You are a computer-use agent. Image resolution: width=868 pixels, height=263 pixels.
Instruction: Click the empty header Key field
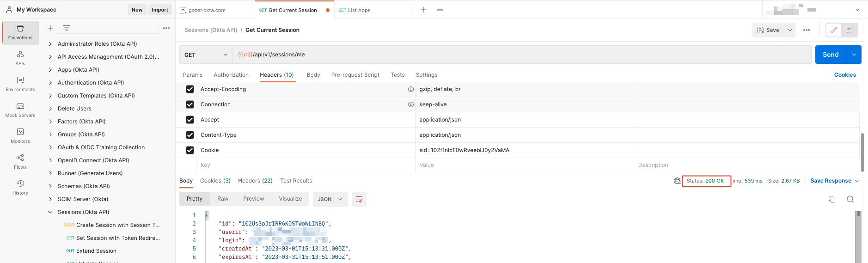pos(306,165)
